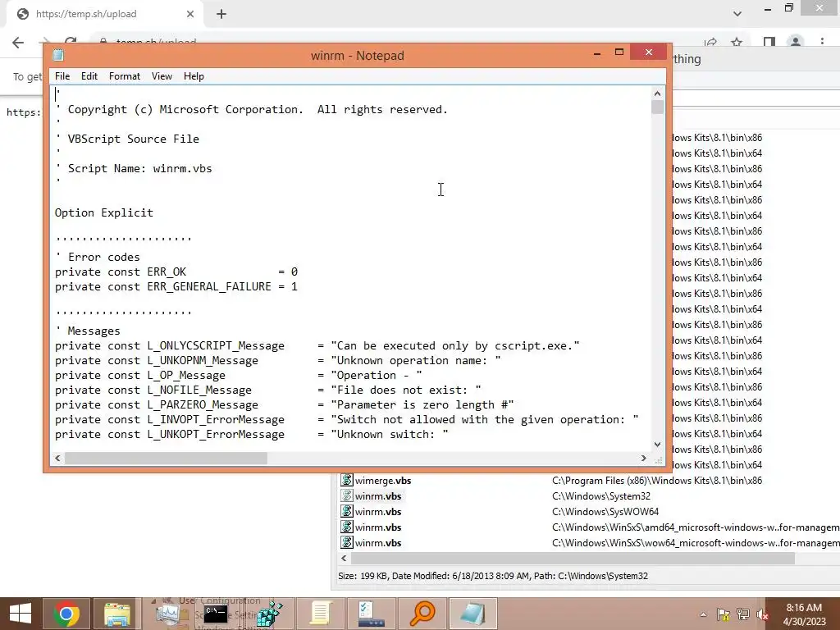Go back in Chrome browser
Screen dimensions: 840x630
coord(18,43)
